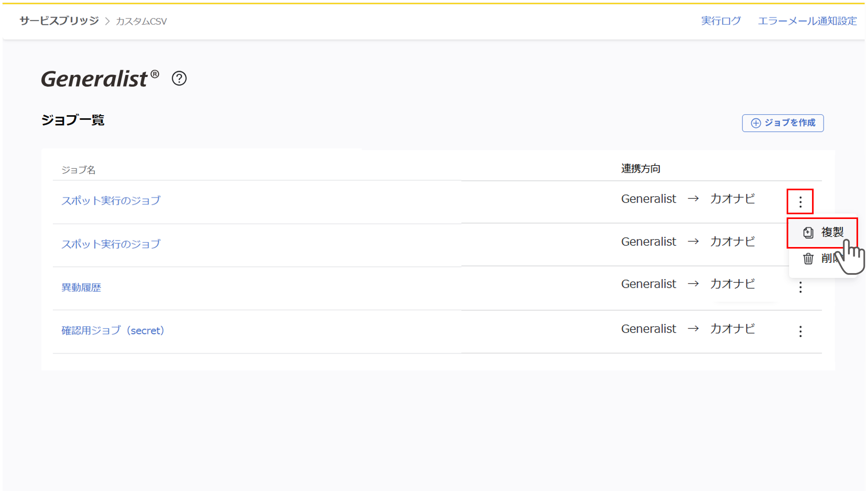Screen dimensions: 868x491
Task: Open the 実行ログ link
Action: tap(721, 21)
